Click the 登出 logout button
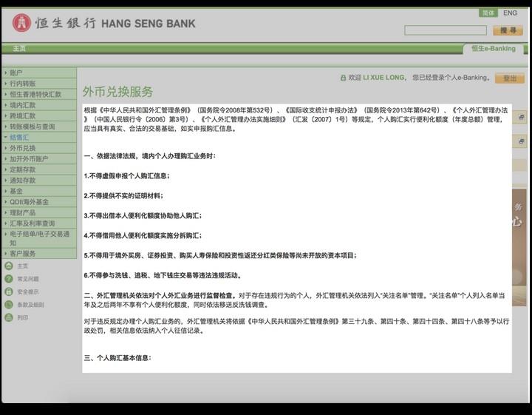 (509, 78)
